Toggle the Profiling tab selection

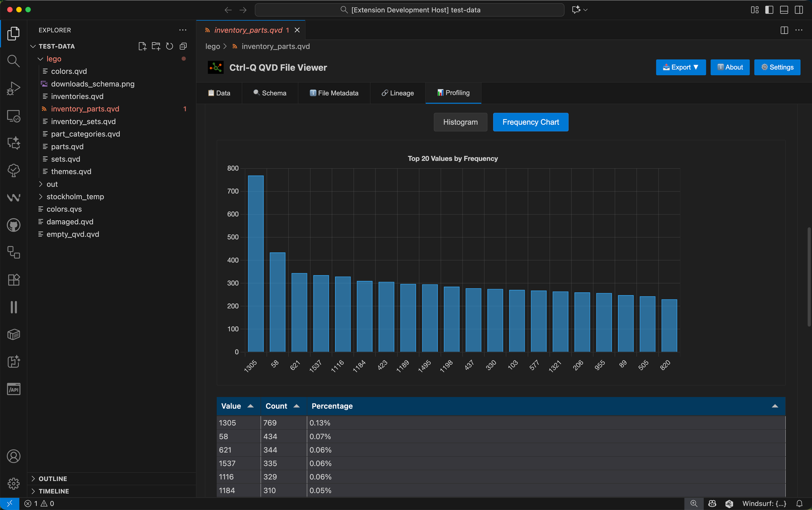pos(453,93)
